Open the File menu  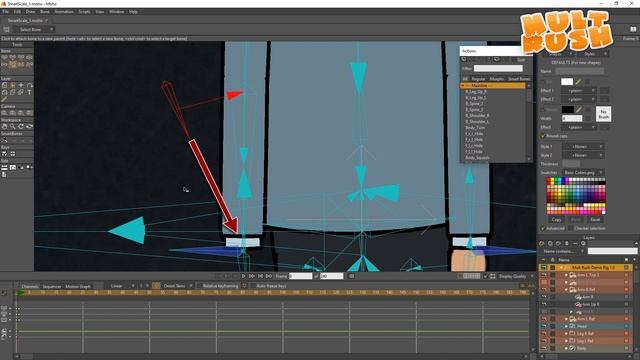pyautogui.click(x=5, y=12)
